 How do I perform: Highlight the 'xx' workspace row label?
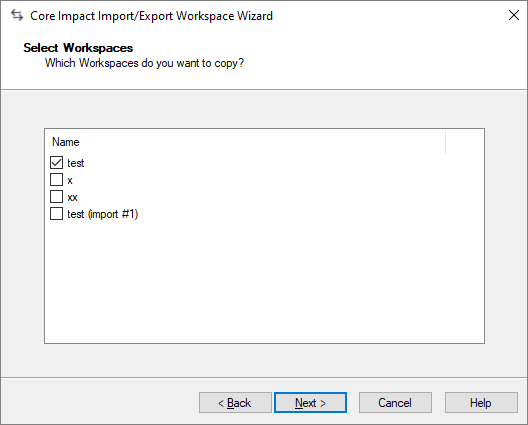(72, 197)
